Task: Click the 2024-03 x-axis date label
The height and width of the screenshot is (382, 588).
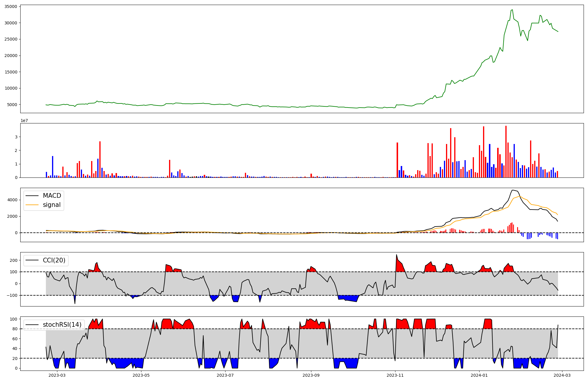Action: tap(562, 375)
